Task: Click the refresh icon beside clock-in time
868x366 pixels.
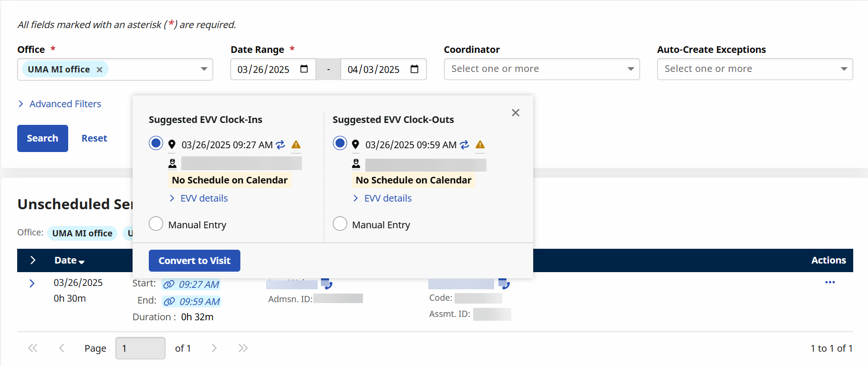Action: pos(280,144)
